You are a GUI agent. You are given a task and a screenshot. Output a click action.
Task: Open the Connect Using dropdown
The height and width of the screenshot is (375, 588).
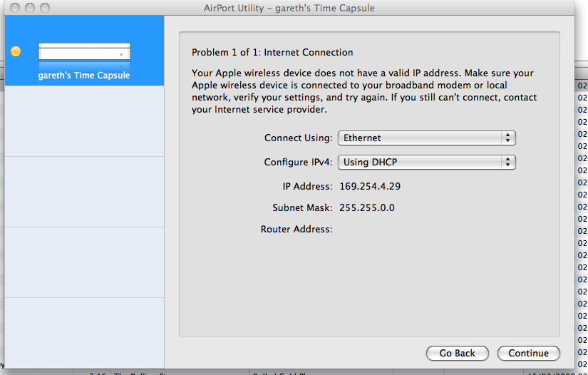tap(427, 138)
